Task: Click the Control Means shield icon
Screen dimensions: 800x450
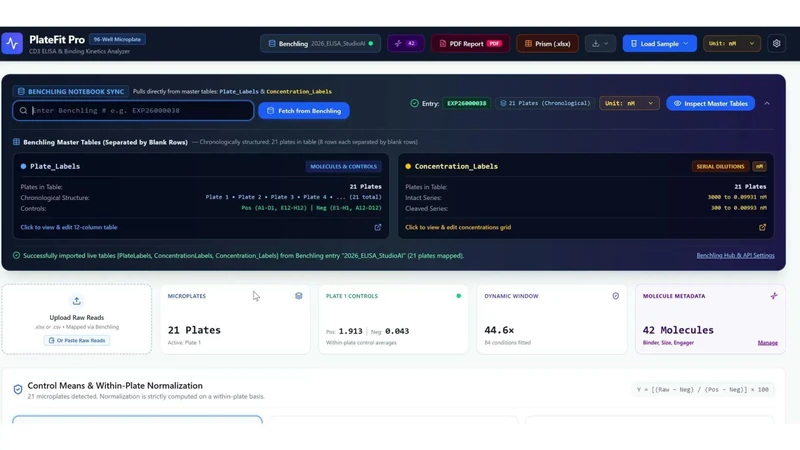Action: click(18, 390)
